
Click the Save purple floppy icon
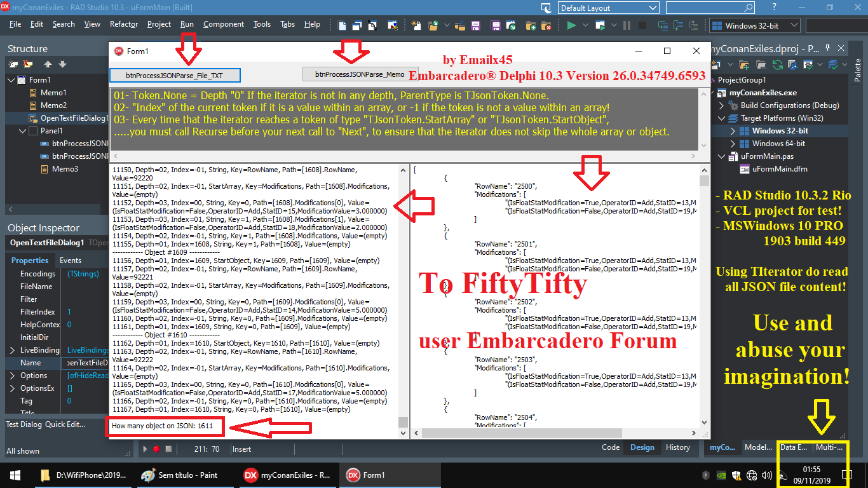tap(475, 25)
